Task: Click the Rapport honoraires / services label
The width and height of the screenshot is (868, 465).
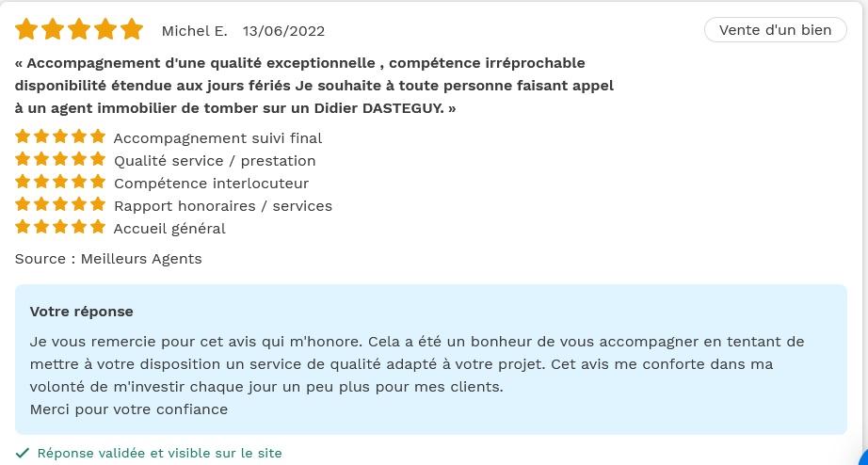Action: (223, 206)
